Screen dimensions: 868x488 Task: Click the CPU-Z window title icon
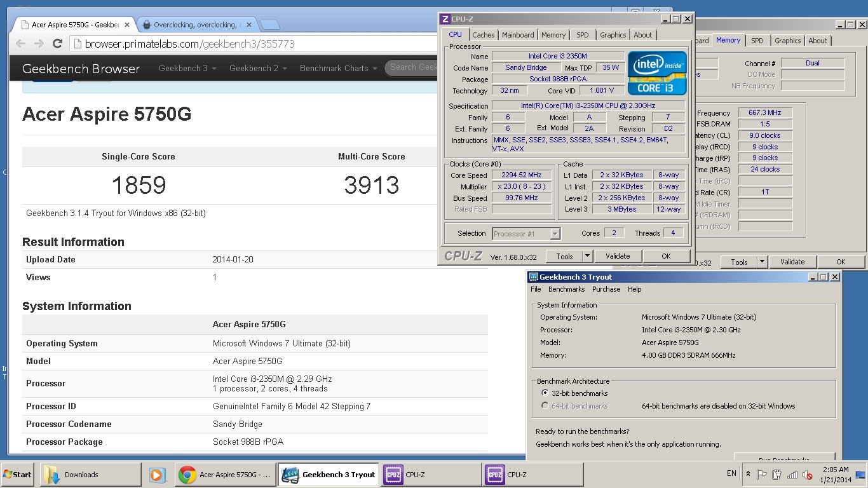(445, 19)
